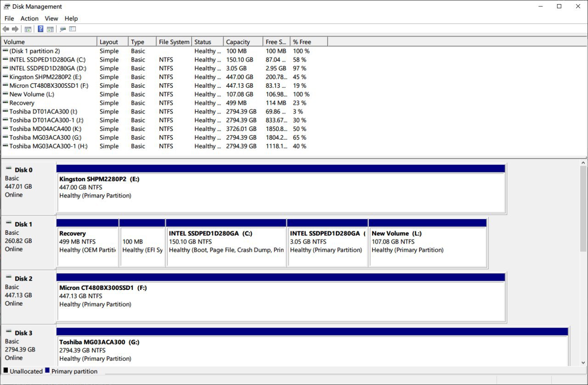Image resolution: width=588 pixels, height=385 pixels.
Task: Click the 97 % free cell
Action: point(300,68)
